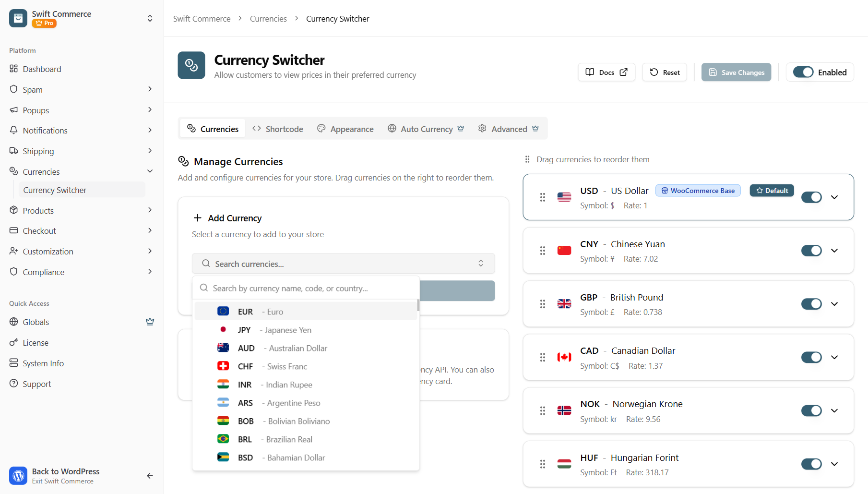Screen dimensions: 868x494
Task: Open the Docs link button
Action: [606, 72]
